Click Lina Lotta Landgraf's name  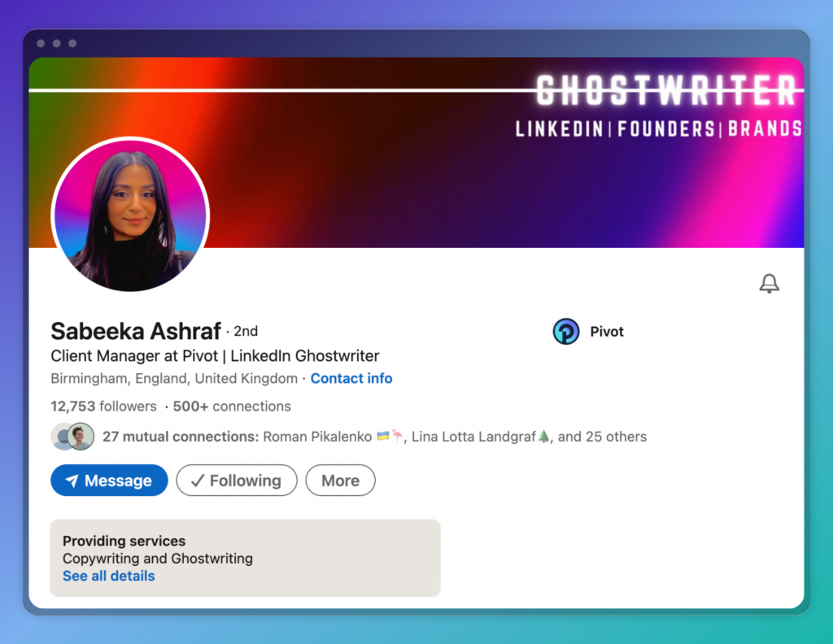pyautogui.click(x=474, y=437)
